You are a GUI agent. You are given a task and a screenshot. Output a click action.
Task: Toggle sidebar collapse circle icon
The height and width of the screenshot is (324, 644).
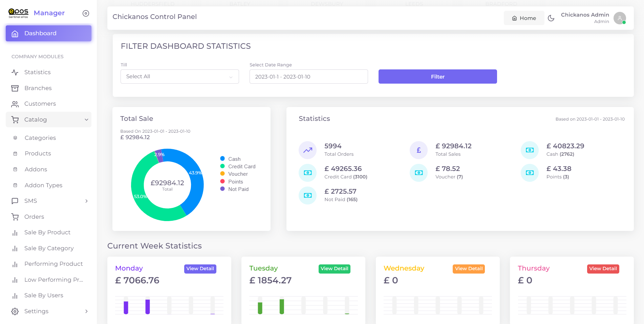[x=86, y=13]
